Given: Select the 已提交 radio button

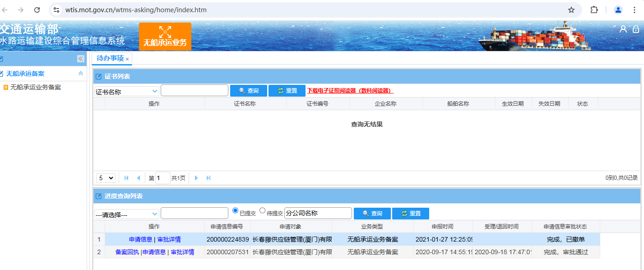Looking at the screenshot, I should [x=235, y=211].
